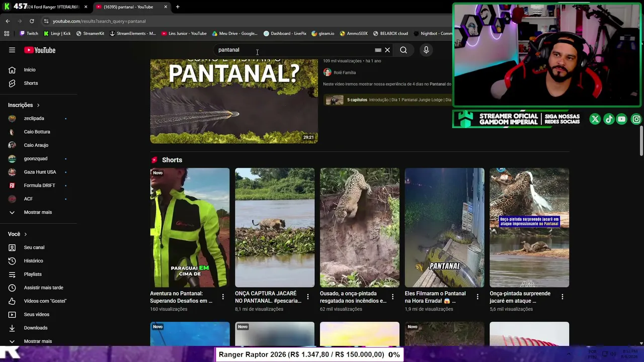This screenshot has width=644, height=362.
Task: Open the on-screen keyboard in search box
Action: click(378, 50)
